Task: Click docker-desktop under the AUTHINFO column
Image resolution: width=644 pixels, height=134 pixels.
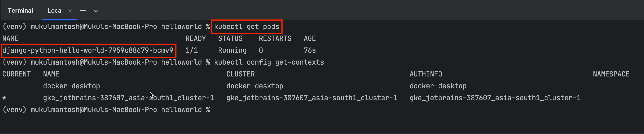Action: 438,86
